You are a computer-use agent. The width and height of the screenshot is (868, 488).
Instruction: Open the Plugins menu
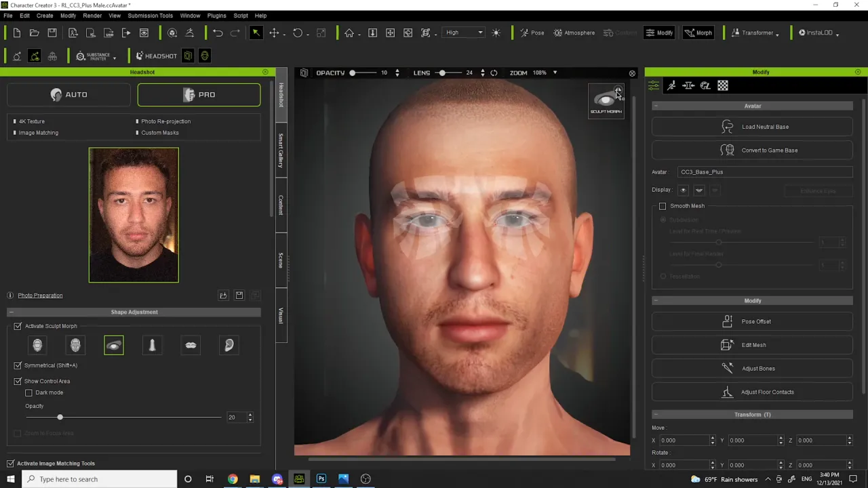216,15
